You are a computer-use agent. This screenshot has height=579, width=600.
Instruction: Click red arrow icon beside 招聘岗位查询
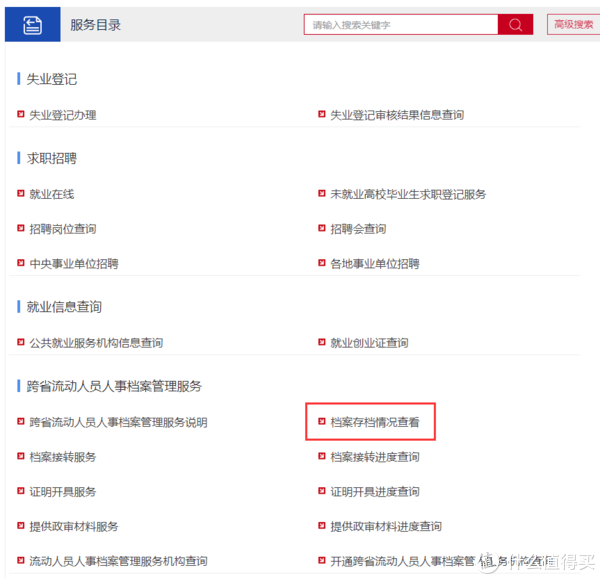click(21, 228)
